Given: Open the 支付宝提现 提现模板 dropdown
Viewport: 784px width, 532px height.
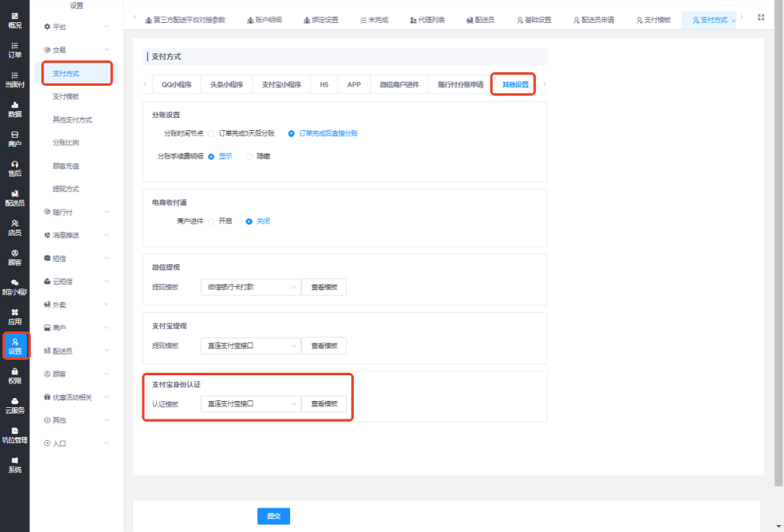Looking at the screenshot, I should [250, 345].
